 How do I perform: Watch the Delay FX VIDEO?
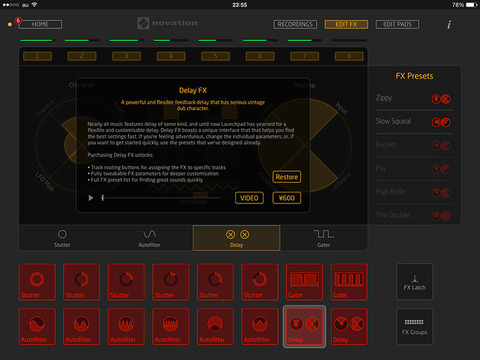(249, 198)
